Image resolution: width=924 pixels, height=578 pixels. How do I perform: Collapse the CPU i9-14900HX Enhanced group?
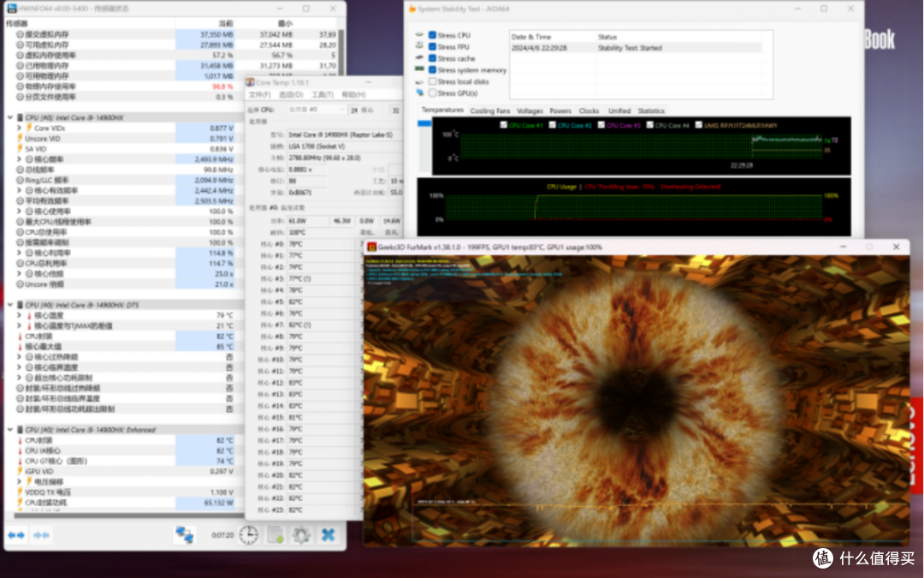(10, 429)
